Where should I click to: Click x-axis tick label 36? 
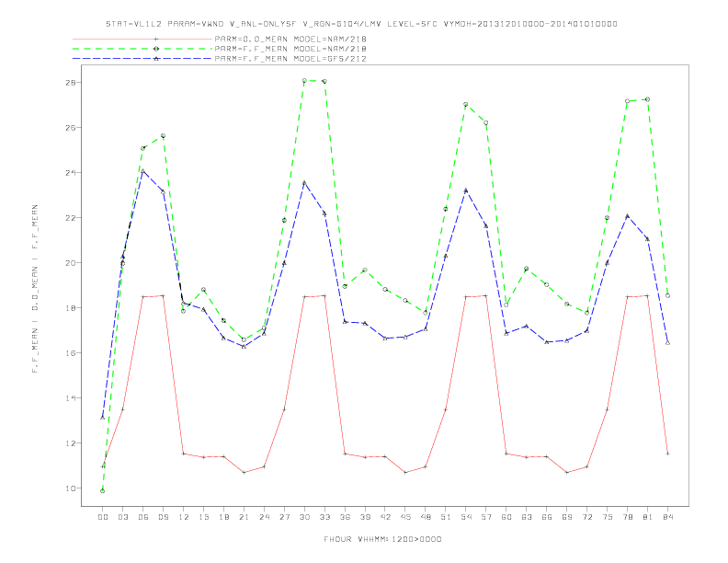pyautogui.click(x=345, y=517)
